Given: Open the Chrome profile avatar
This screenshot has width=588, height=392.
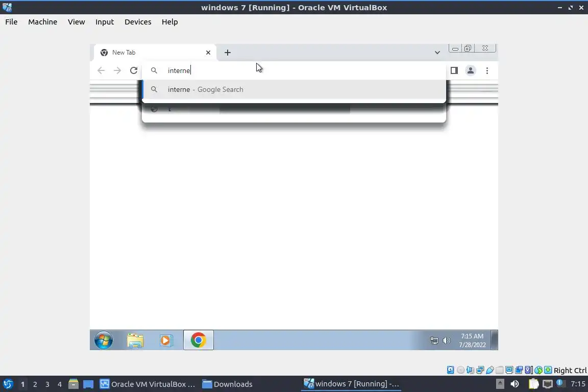Looking at the screenshot, I should 470,70.
